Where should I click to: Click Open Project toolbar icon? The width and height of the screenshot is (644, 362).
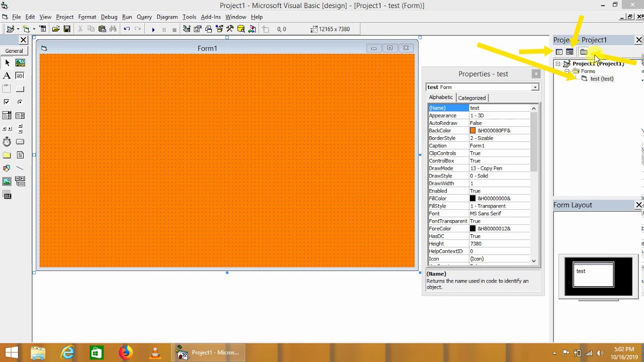[x=56, y=29]
